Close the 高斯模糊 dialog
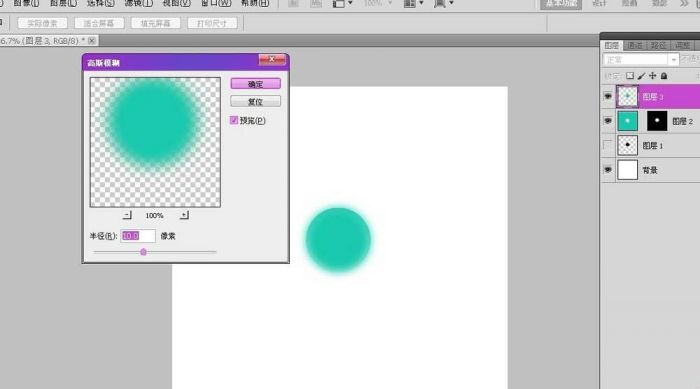700x389 pixels. click(272, 59)
